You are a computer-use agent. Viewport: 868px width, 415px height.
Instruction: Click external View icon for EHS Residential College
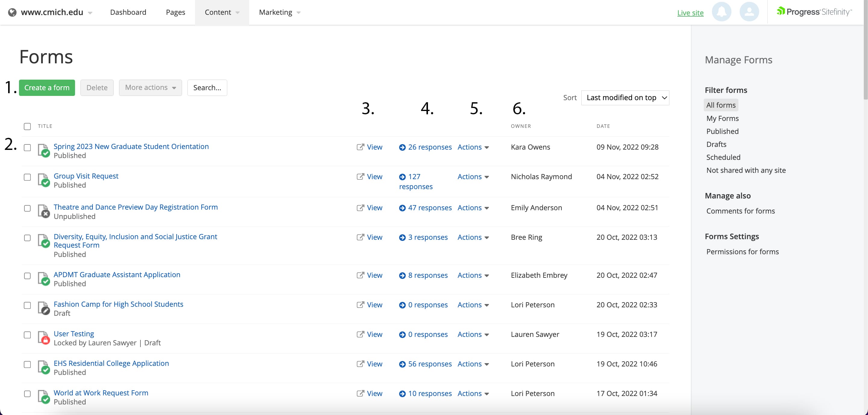[360, 364]
